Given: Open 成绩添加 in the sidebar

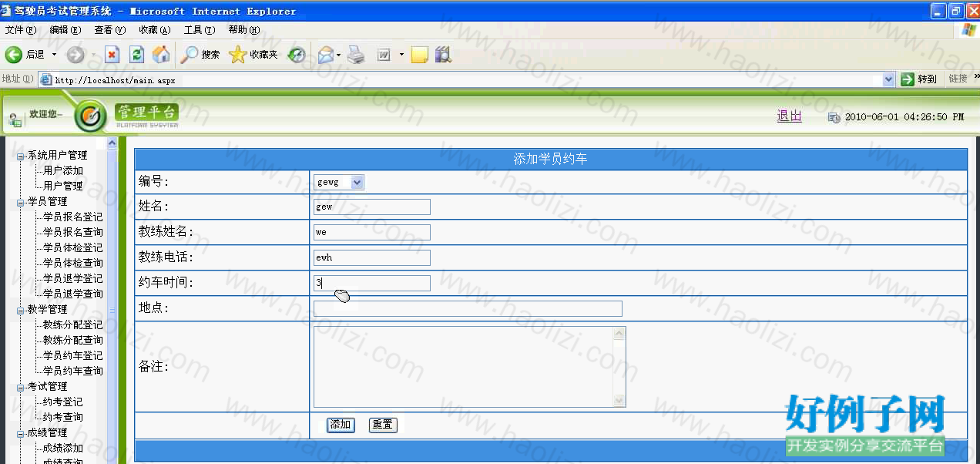Looking at the screenshot, I should point(63,449).
